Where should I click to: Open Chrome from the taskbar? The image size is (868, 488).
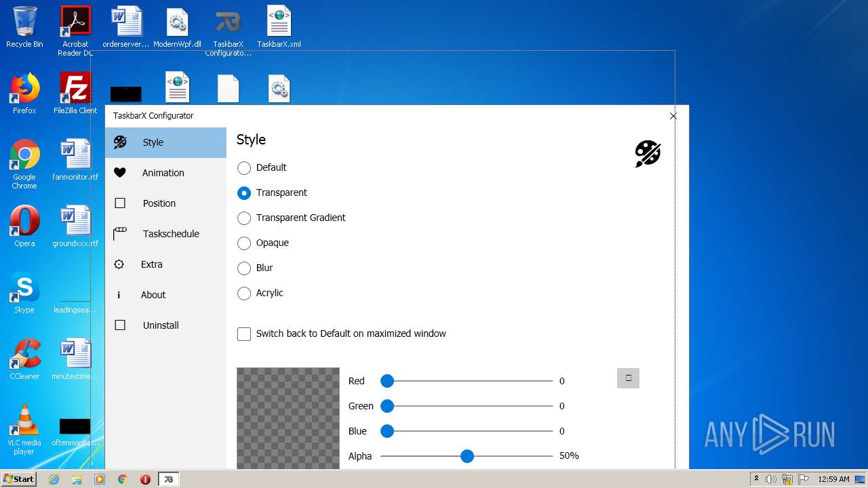(x=123, y=479)
